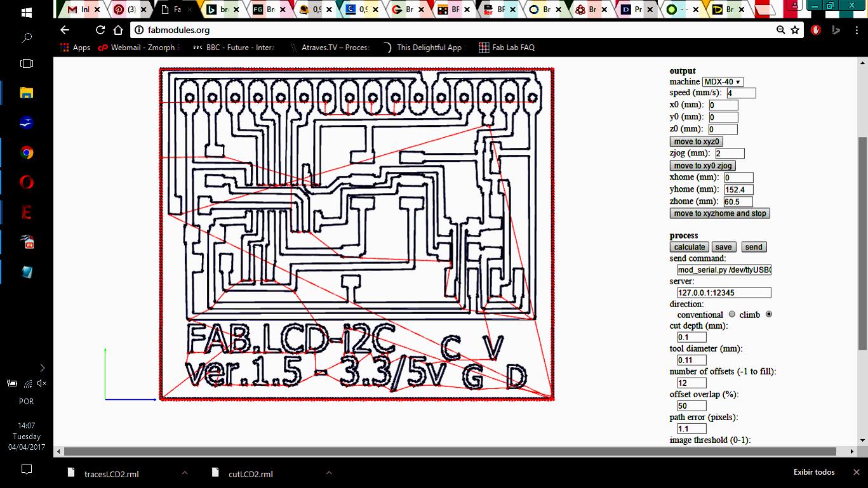Click 'Exibir todos' downloads link
This screenshot has width=868, height=488.
pyautogui.click(x=814, y=472)
